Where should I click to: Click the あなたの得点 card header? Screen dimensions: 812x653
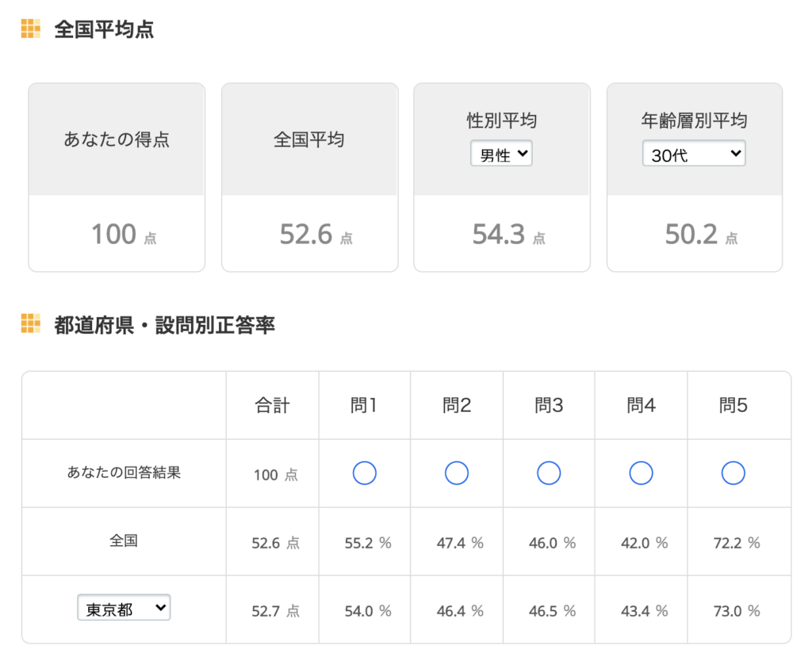tap(117, 140)
